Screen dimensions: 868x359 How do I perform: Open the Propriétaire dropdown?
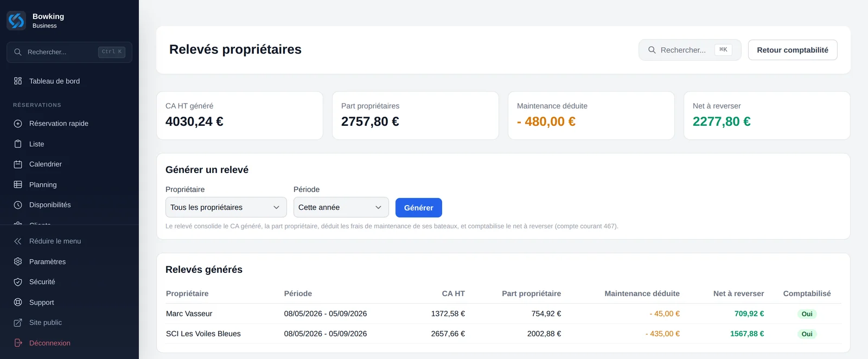click(226, 207)
